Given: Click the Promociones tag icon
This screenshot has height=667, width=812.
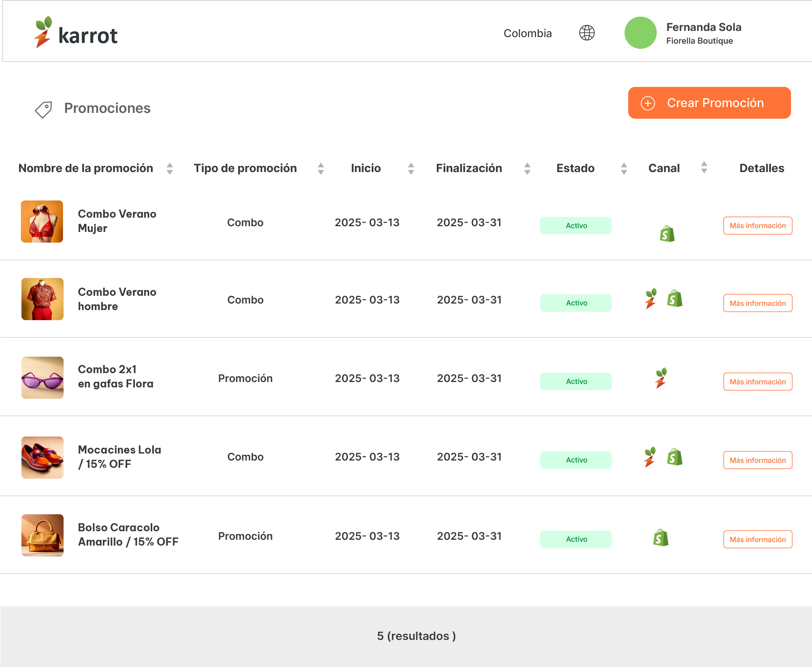Looking at the screenshot, I should [x=43, y=109].
